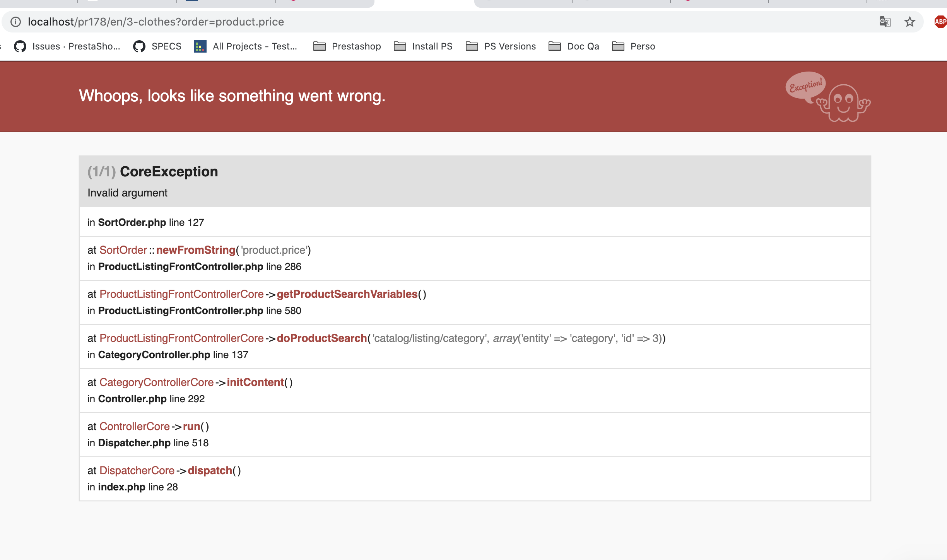Viewport: 947px width, 560px height.
Task: Open the Perso bookmarks folder
Action: tap(634, 46)
